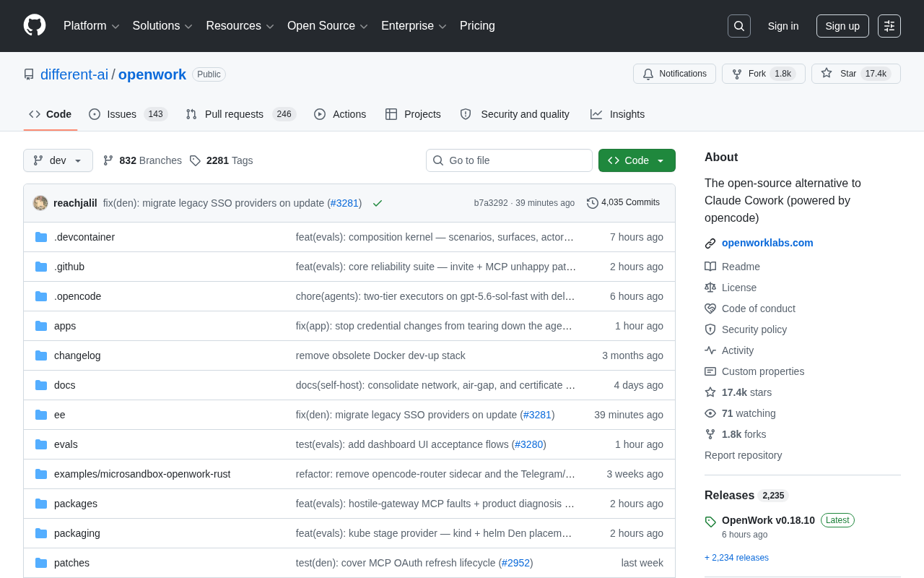Image resolution: width=924 pixels, height=578 pixels.
Task: Expand the Enterprise menu
Action: [414, 26]
